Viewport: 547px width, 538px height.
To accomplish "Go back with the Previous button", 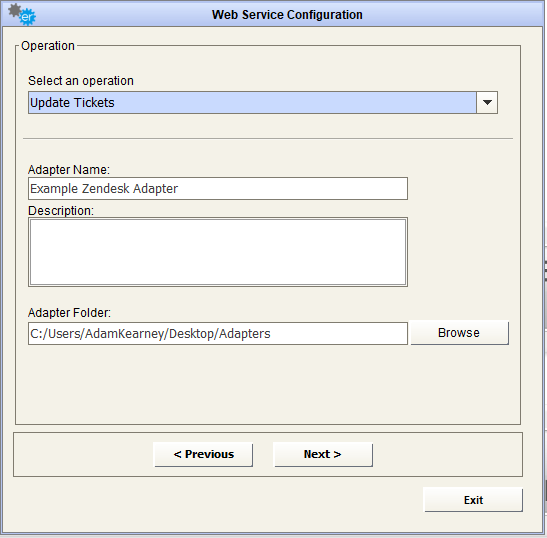I will pos(203,454).
